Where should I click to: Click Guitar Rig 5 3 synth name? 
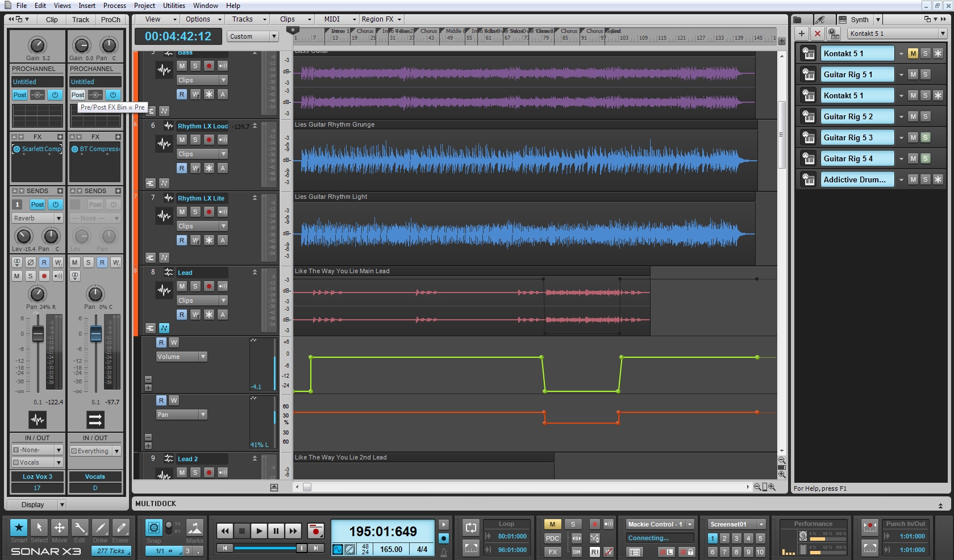(857, 137)
